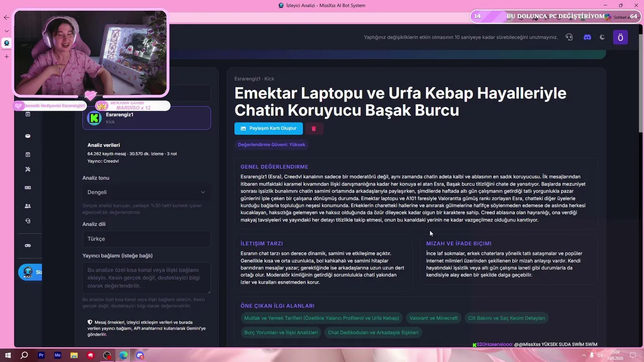Screen dimensions: 644x362
Task: Select the pinned browser tab icon in vertical tabs
Action: click(7, 43)
